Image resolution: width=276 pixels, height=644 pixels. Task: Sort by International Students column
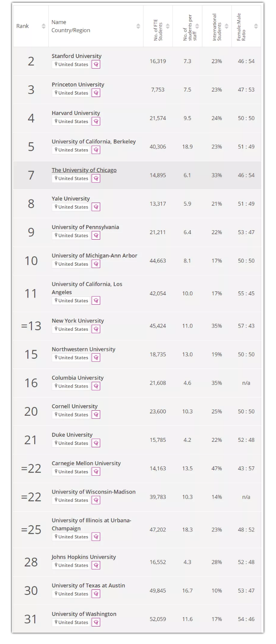point(226,26)
